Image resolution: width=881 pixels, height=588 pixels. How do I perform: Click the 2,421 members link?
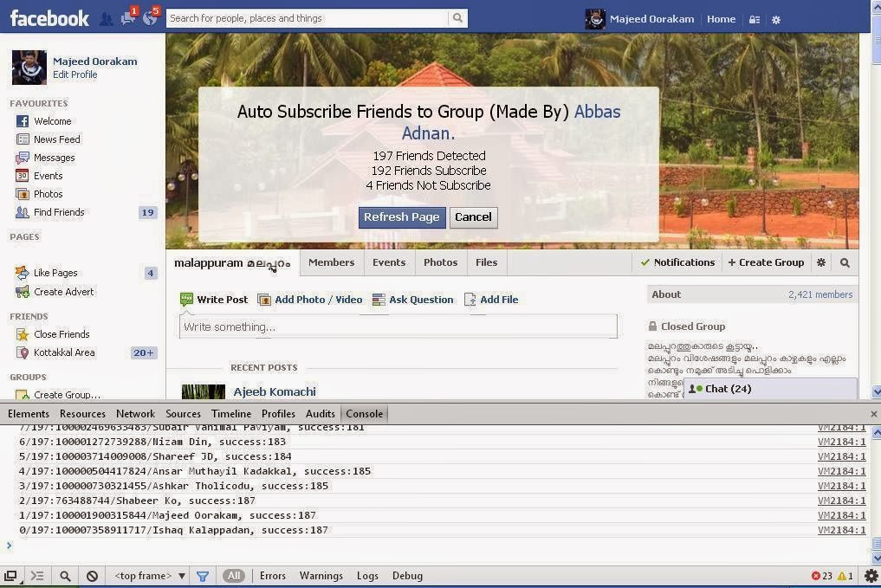coord(820,294)
